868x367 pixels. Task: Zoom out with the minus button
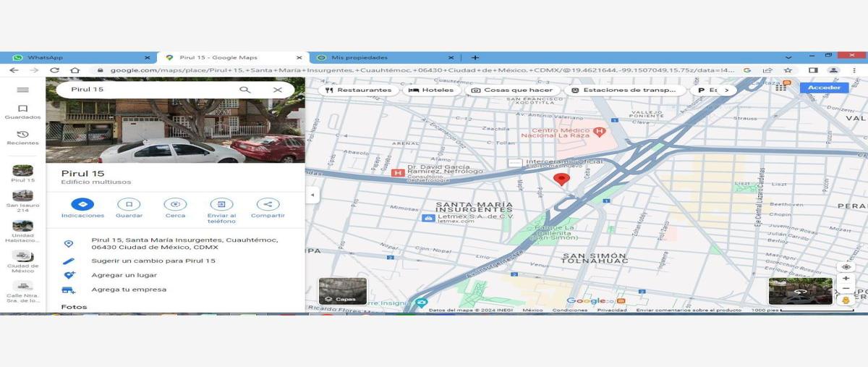[846, 288]
